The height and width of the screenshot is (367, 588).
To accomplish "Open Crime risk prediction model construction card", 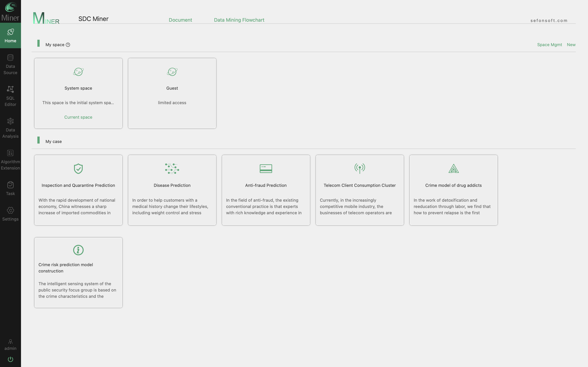I will tap(78, 273).
